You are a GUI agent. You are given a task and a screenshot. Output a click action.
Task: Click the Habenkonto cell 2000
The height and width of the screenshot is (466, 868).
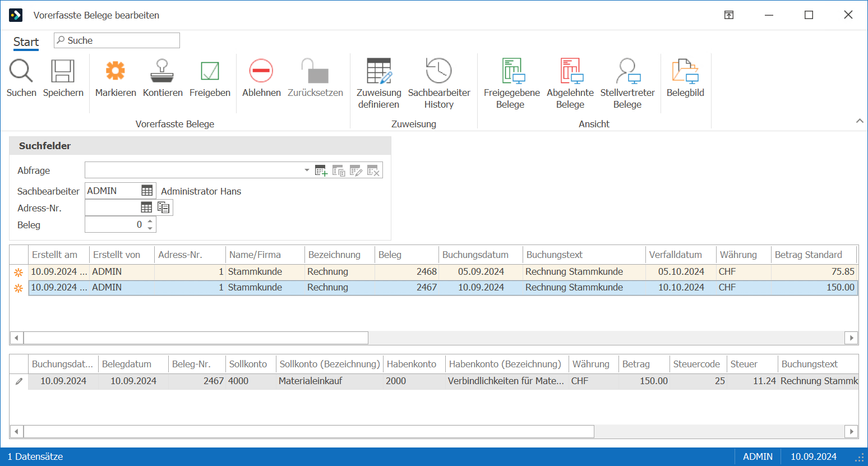[x=414, y=381]
